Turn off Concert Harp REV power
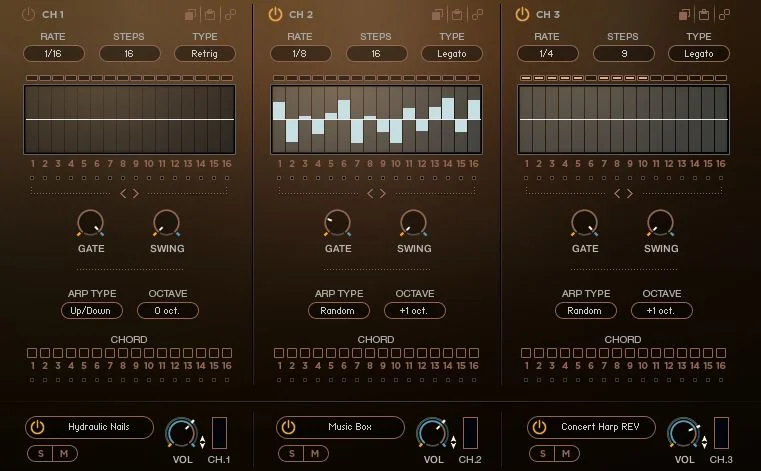Screen dimensions: 761x471 pyautogui.click(x=539, y=427)
